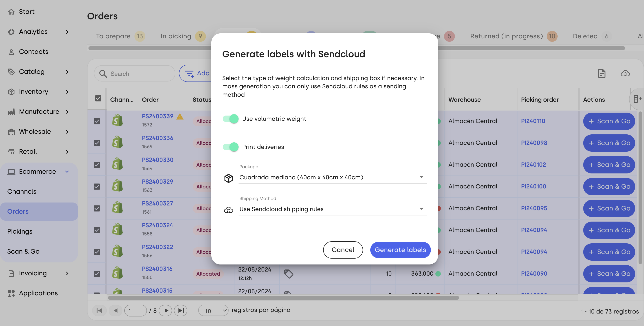This screenshot has width=644, height=326.
Task: Click the Invoicing document icon
Action: pos(11,273)
